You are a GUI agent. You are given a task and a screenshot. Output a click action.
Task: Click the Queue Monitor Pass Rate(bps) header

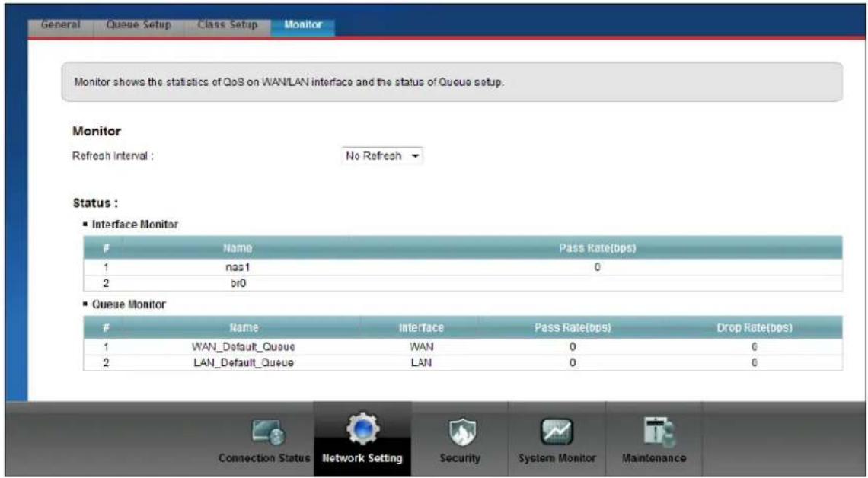(573, 327)
